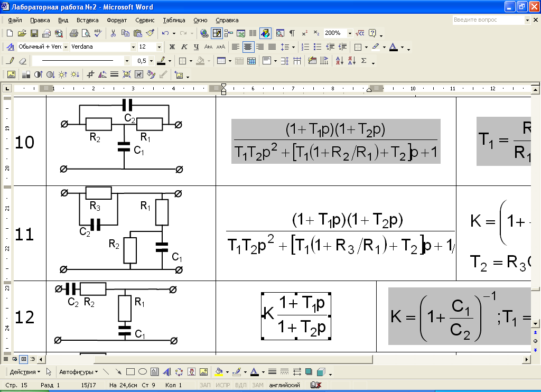Image resolution: width=541 pixels, height=392 pixels.
Task: Print the document using the printer icon
Action: [x=74, y=33]
